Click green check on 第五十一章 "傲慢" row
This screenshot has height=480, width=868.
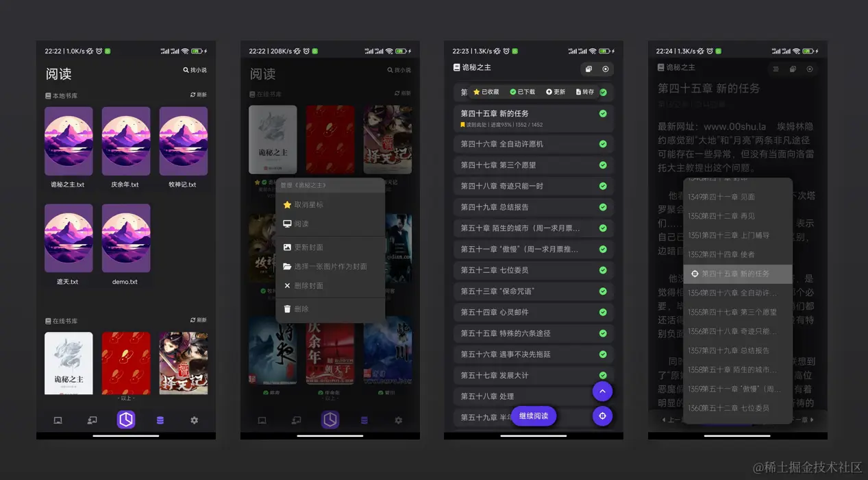tap(603, 249)
